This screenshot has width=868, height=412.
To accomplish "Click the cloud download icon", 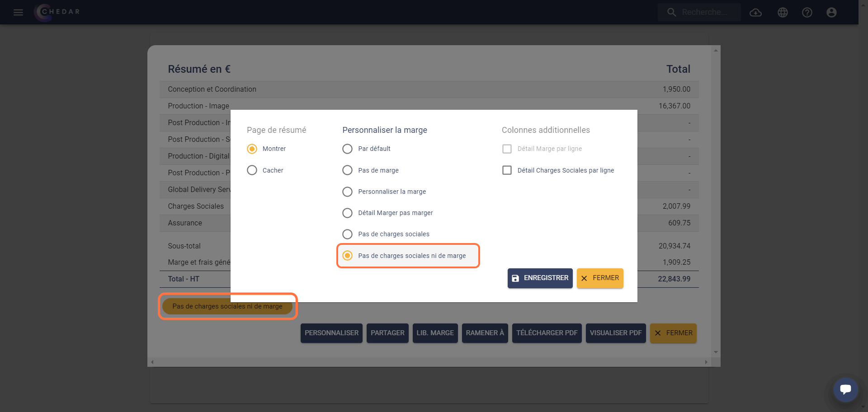I will (x=755, y=12).
